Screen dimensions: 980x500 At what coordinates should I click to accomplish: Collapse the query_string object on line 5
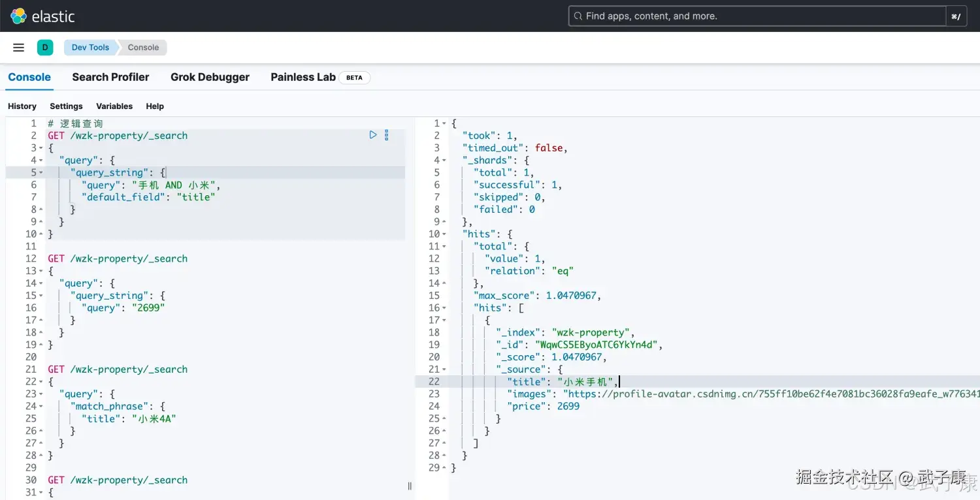point(41,172)
